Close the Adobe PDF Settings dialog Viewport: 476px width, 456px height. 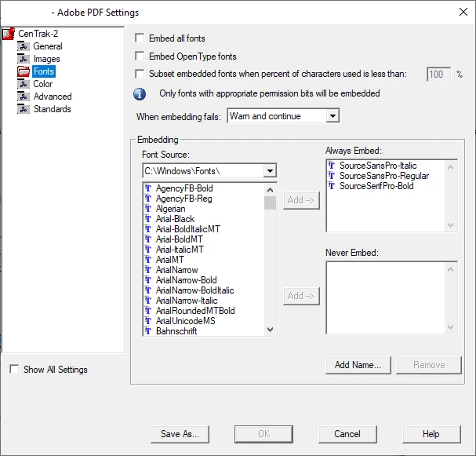(x=463, y=12)
